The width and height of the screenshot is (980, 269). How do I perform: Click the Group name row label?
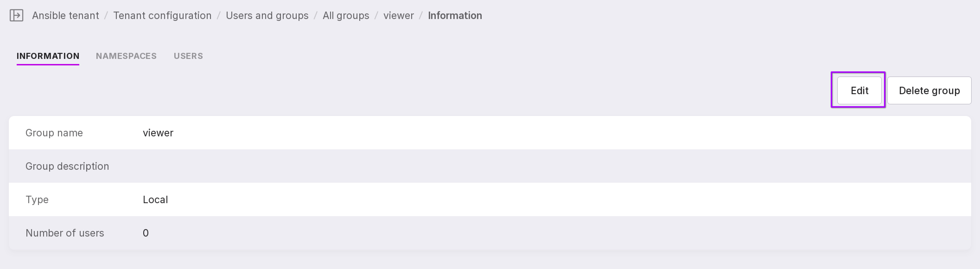click(54, 133)
